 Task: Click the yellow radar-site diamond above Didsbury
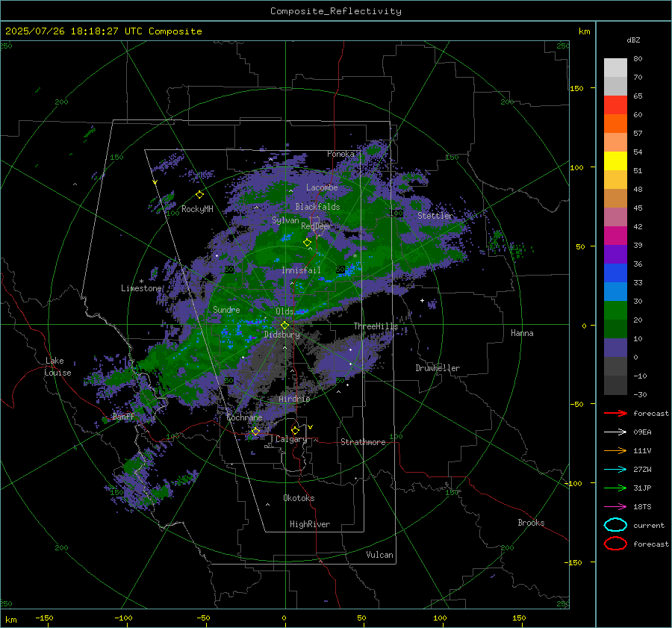284,326
